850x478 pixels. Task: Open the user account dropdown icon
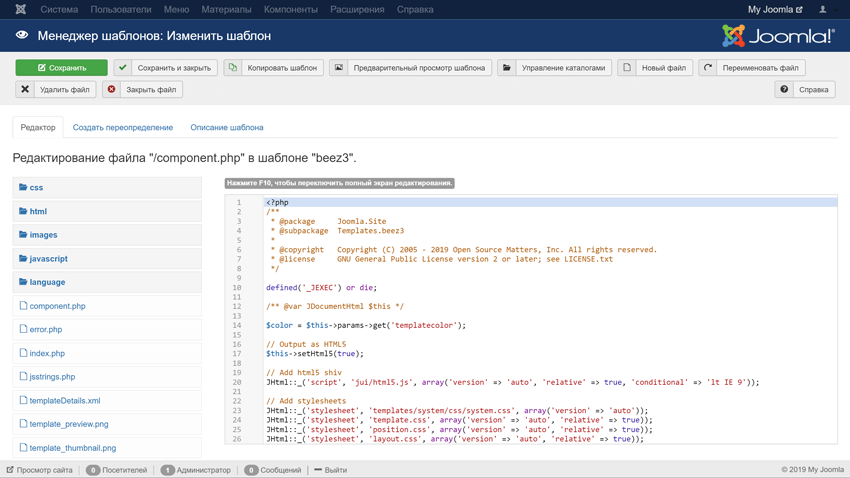point(825,9)
